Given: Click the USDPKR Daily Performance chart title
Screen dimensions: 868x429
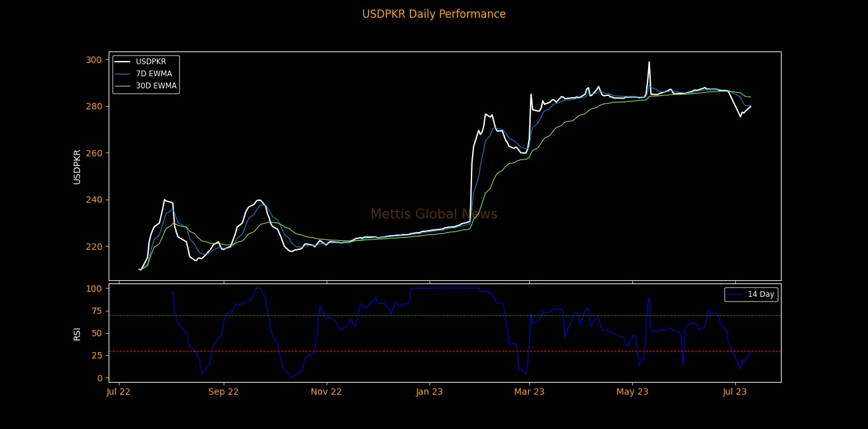Looking at the screenshot, I should point(434,14).
